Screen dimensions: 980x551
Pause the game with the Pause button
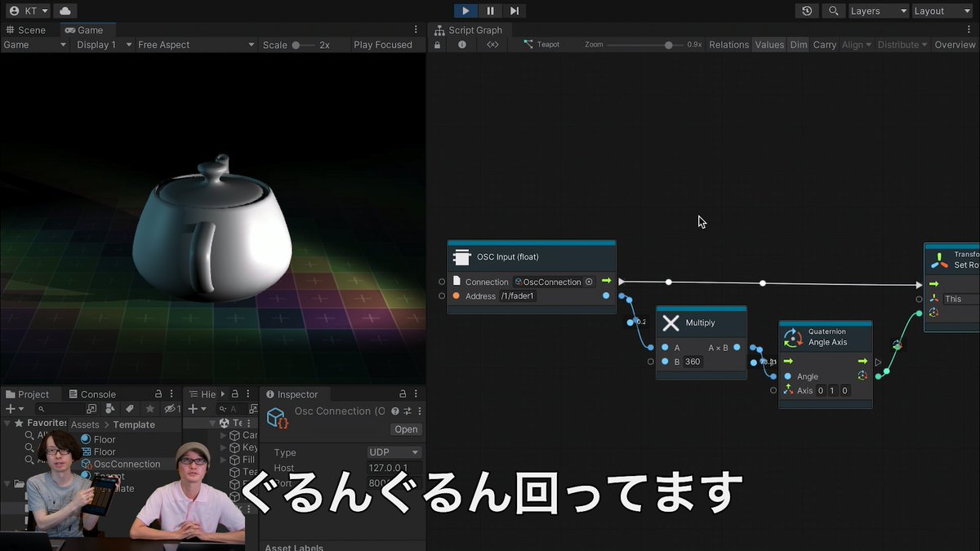[490, 11]
